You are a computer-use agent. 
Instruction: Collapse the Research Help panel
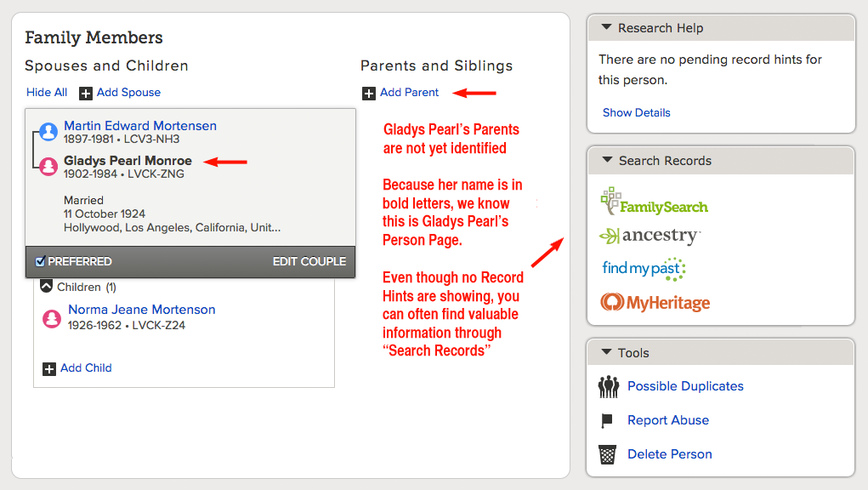tap(607, 27)
